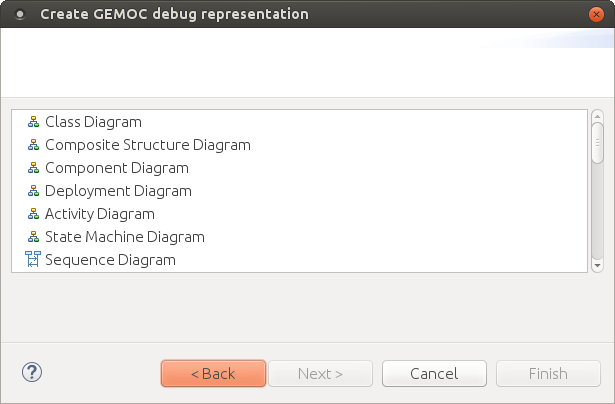Screen dimensions: 615x404
Task: Go to previous page with Back
Action: coord(213,374)
